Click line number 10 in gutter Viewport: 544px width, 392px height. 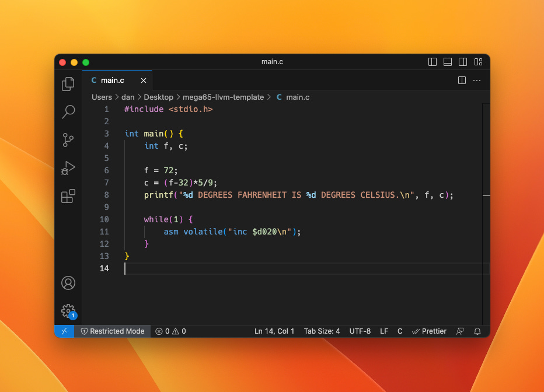(x=104, y=219)
